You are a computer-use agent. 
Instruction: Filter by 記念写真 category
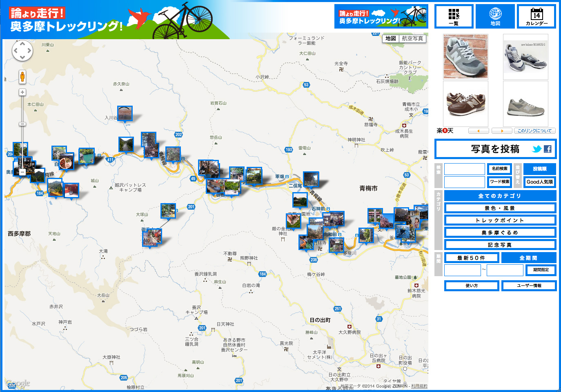click(x=500, y=245)
